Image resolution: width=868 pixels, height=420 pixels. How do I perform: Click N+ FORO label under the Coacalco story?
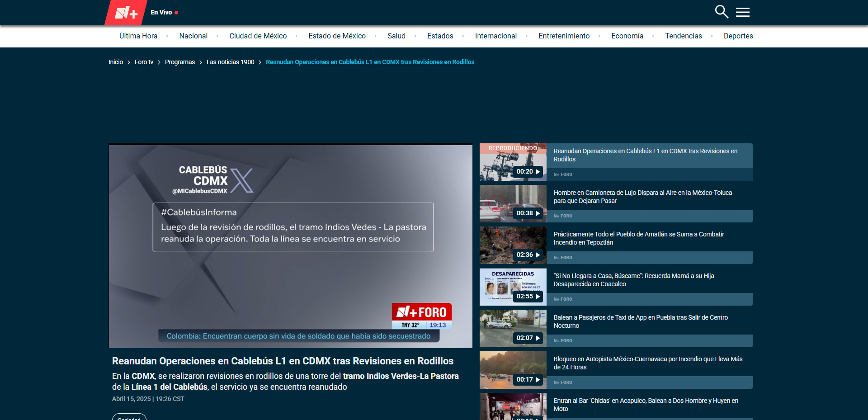563,299
